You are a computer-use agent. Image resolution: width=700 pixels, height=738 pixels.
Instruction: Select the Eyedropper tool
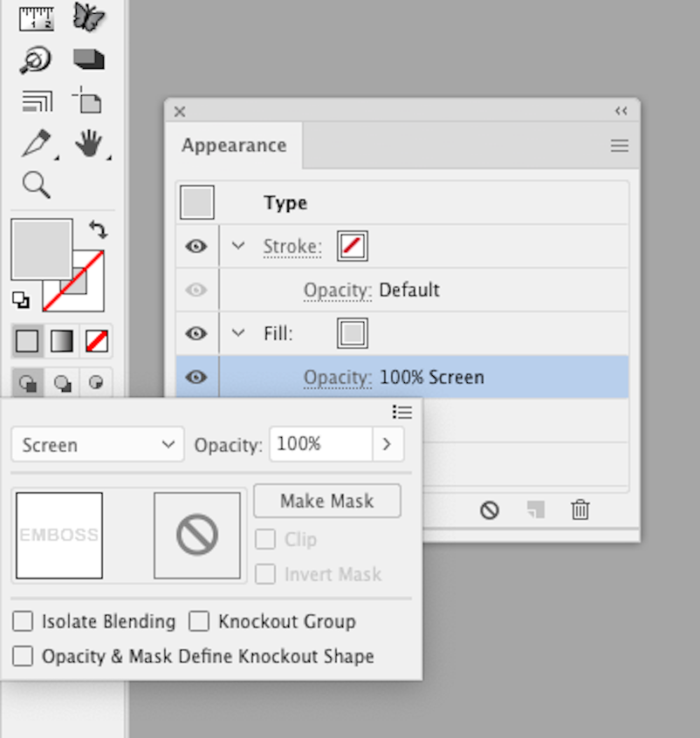(37, 142)
